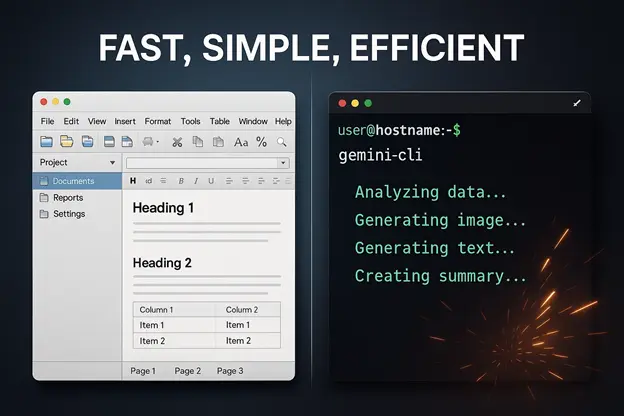Click the 'Analyzing data...' terminal line
Viewport: 624px width, 416px height.
click(430, 192)
